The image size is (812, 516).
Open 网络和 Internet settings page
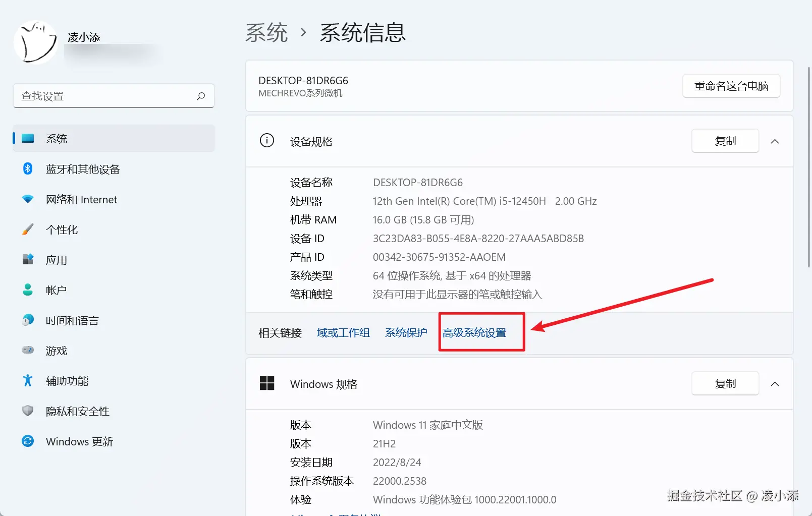[114, 199]
